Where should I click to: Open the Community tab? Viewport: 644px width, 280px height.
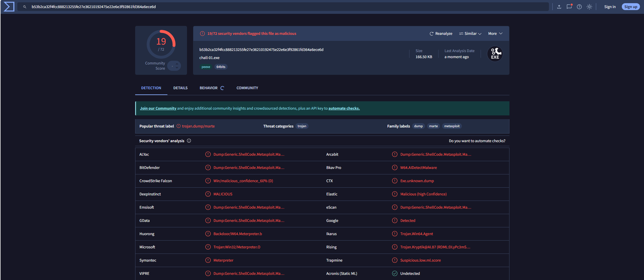coord(247,88)
